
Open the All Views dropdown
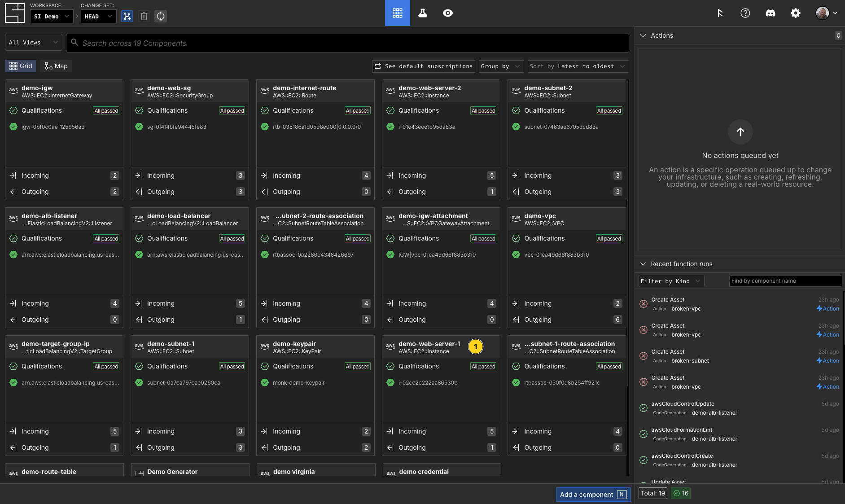pyautogui.click(x=34, y=43)
